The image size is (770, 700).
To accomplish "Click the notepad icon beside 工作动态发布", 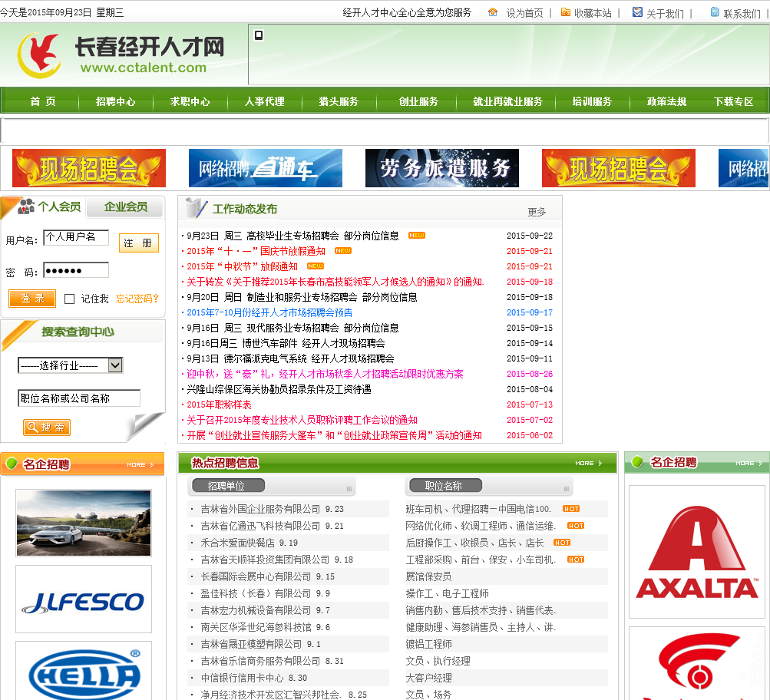I will (x=197, y=208).
